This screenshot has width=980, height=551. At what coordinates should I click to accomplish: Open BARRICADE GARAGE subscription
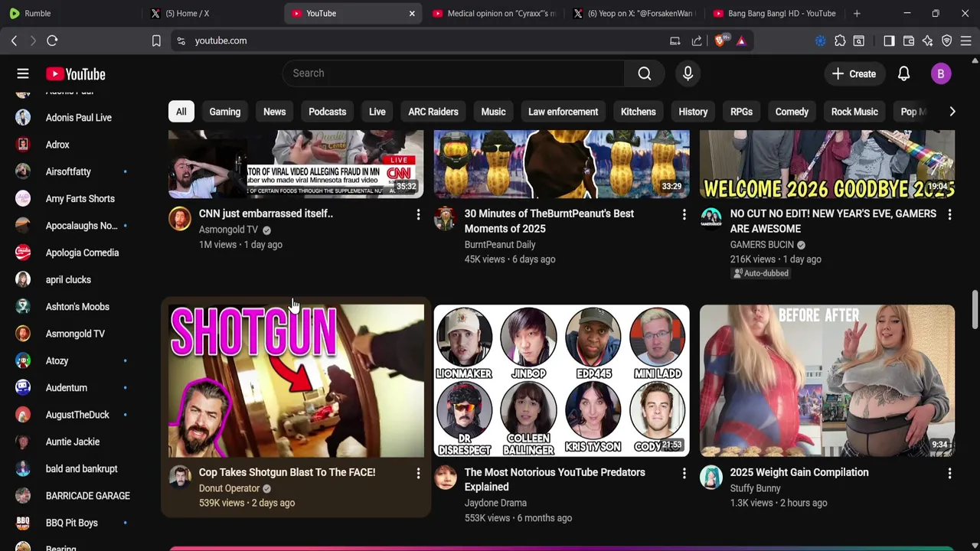[x=87, y=496]
